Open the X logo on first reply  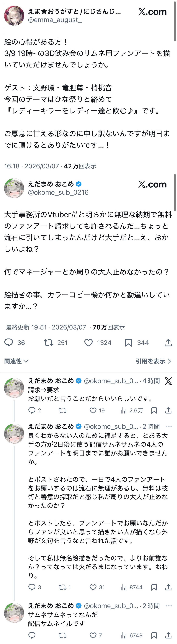coord(168,381)
